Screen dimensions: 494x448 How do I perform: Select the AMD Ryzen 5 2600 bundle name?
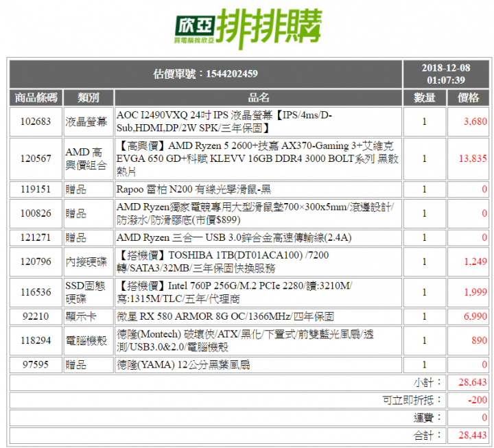(x=259, y=158)
